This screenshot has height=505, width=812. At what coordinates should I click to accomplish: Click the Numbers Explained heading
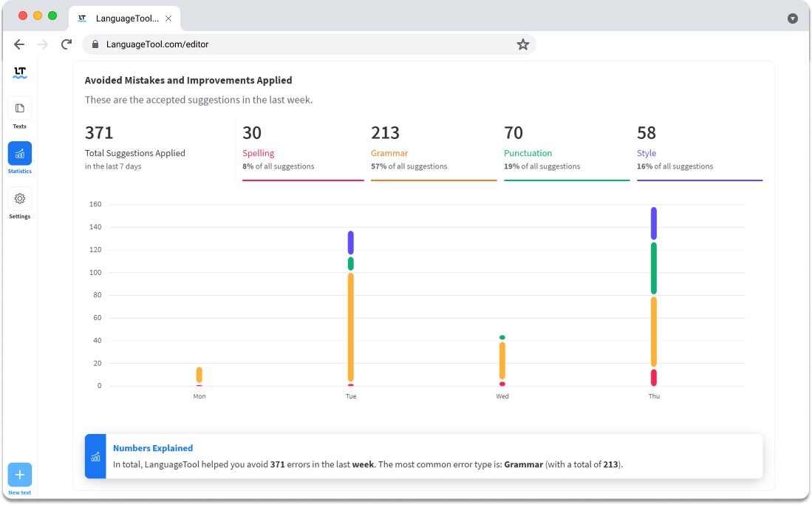pyautogui.click(x=153, y=448)
